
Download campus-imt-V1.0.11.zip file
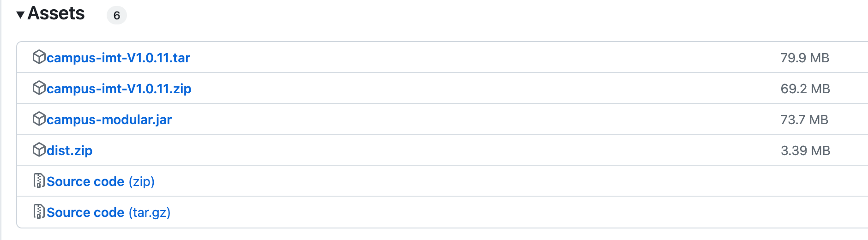(x=119, y=89)
